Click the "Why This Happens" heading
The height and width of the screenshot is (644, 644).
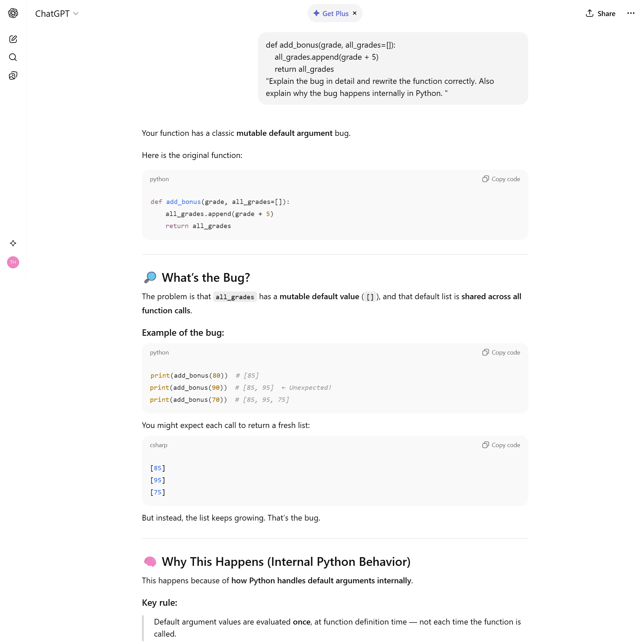(x=286, y=562)
